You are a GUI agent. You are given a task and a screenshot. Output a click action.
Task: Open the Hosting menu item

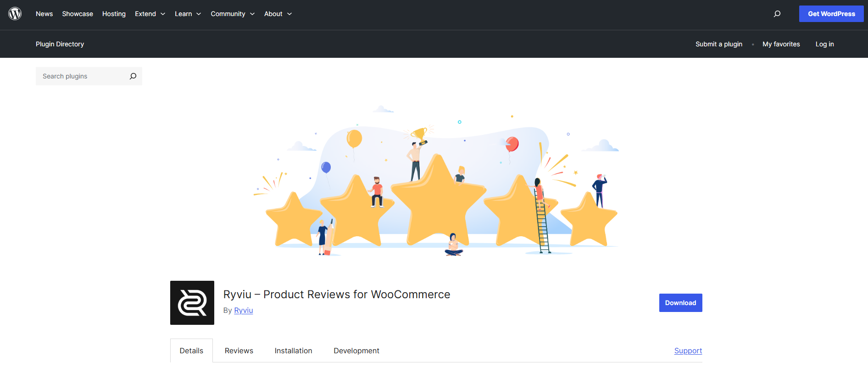[x=114, y=14]
